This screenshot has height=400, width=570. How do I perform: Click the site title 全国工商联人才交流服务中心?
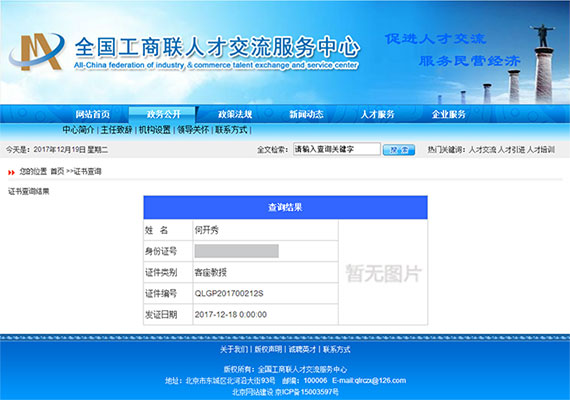[x=217, y=47]
